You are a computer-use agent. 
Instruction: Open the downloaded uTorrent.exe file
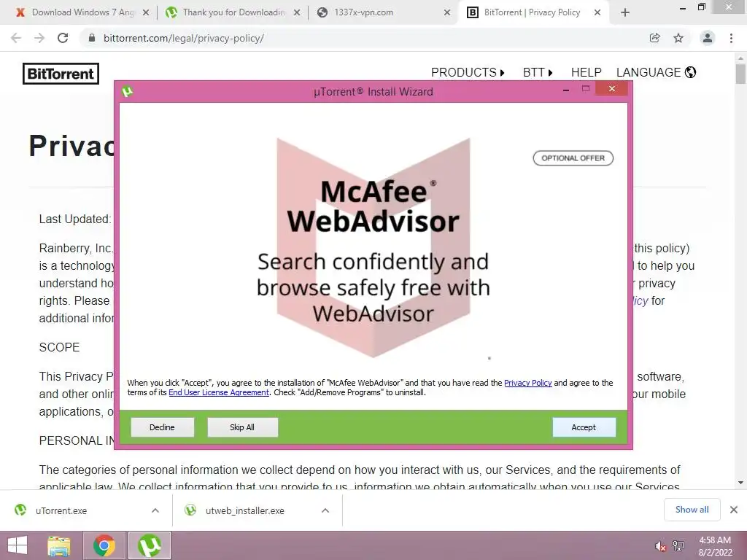click(x=61, y=510)
